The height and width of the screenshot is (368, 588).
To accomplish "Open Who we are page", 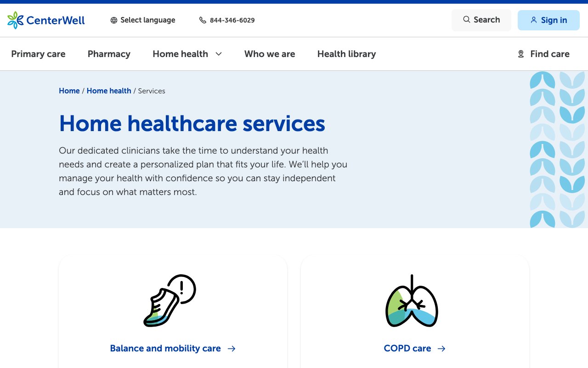I will pyautogui.click(x=270, y=54).
